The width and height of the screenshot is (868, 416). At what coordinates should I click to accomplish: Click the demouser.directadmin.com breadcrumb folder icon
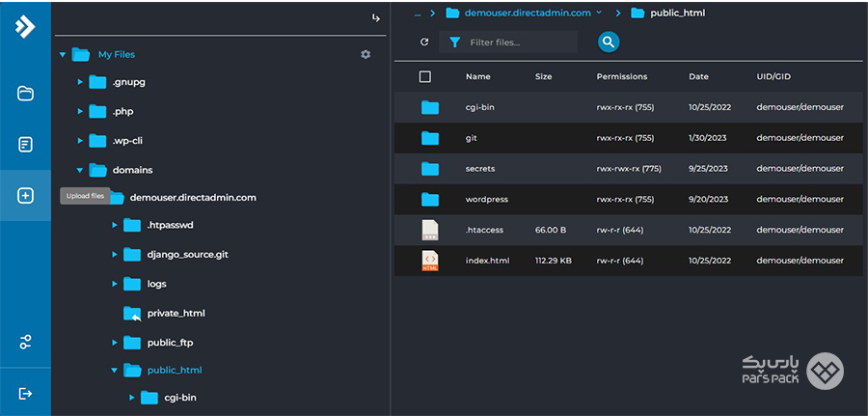[453, 13]
